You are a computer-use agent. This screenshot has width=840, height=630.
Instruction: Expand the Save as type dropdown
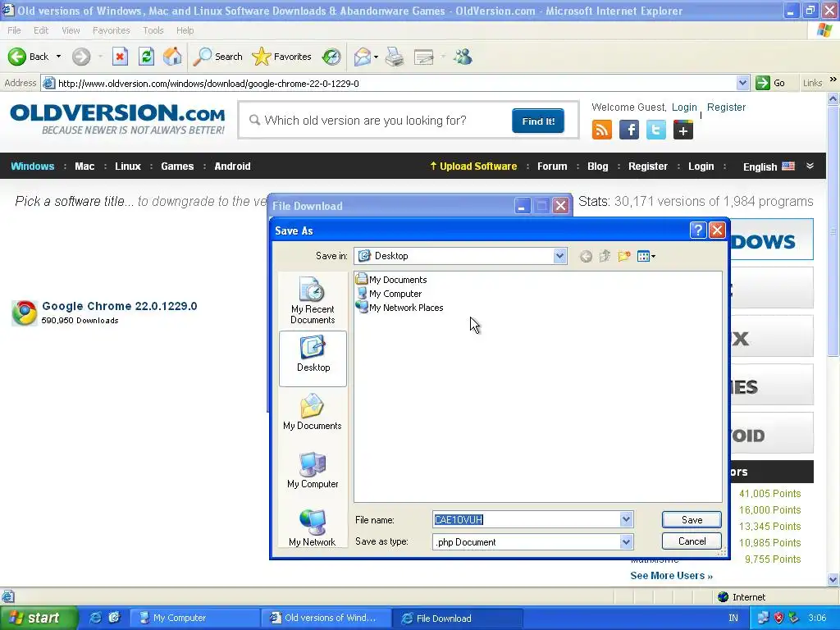(x=626, y=542)
